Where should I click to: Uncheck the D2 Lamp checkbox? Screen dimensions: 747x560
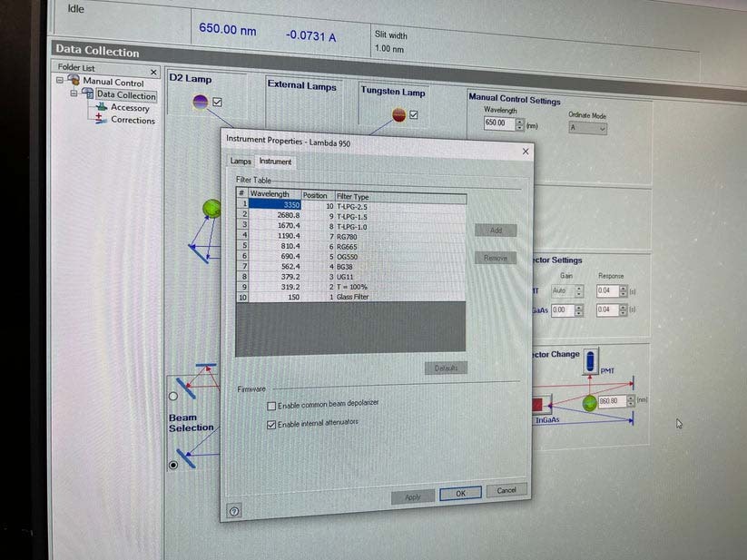[216, 102]
